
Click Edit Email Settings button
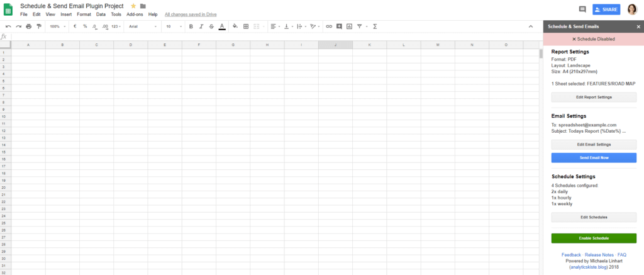pyautogui.click(x=594, y=145)
